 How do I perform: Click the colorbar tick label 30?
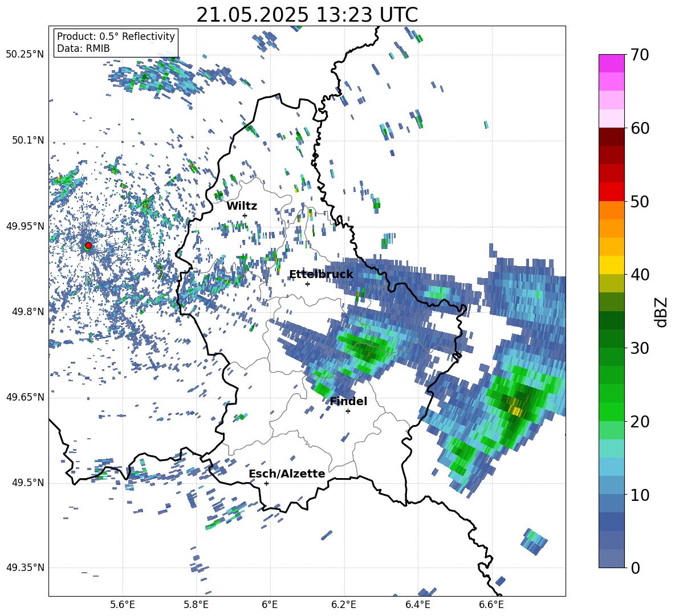(640, 348)
